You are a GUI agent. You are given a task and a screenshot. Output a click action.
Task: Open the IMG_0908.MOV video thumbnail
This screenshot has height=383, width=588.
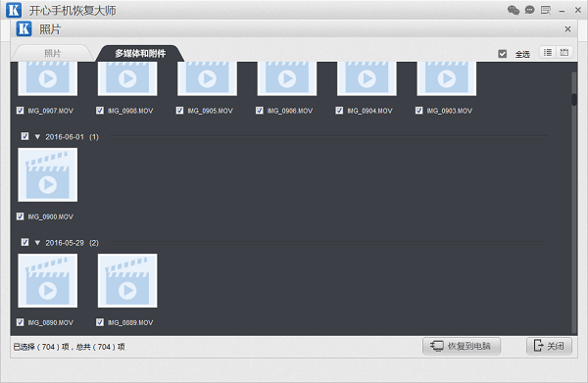click(x=127, y=78)
